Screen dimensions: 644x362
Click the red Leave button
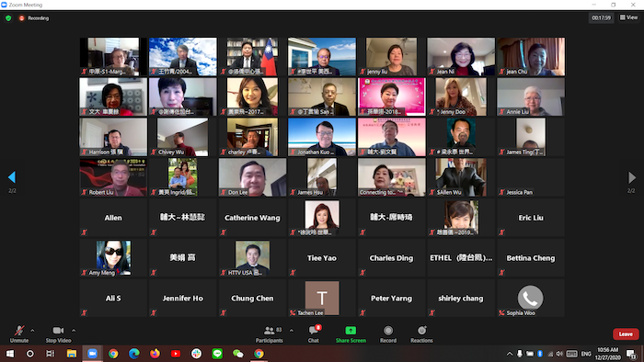point(626,334)
